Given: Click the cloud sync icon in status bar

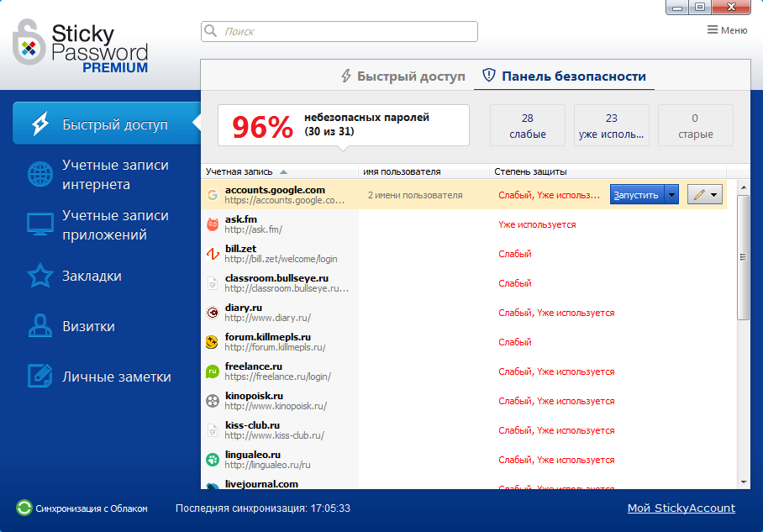Looking at the screenshot, I should 23,508.
